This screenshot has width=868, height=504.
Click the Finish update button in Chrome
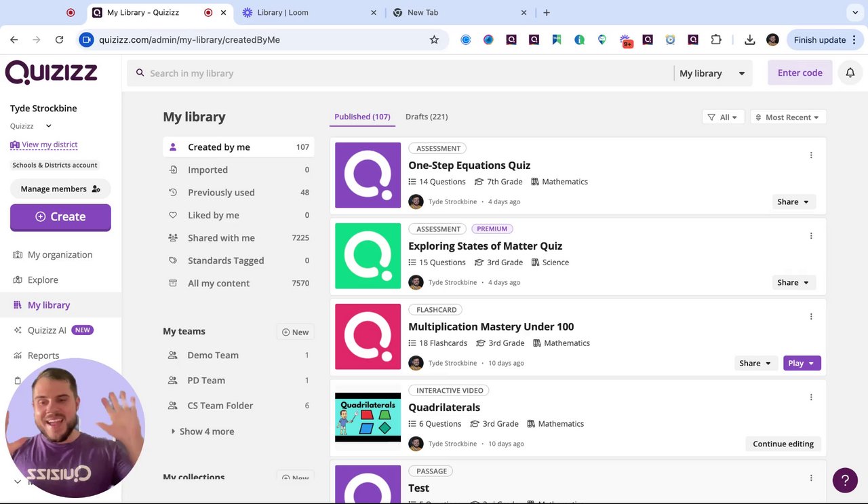coord(824,40)
